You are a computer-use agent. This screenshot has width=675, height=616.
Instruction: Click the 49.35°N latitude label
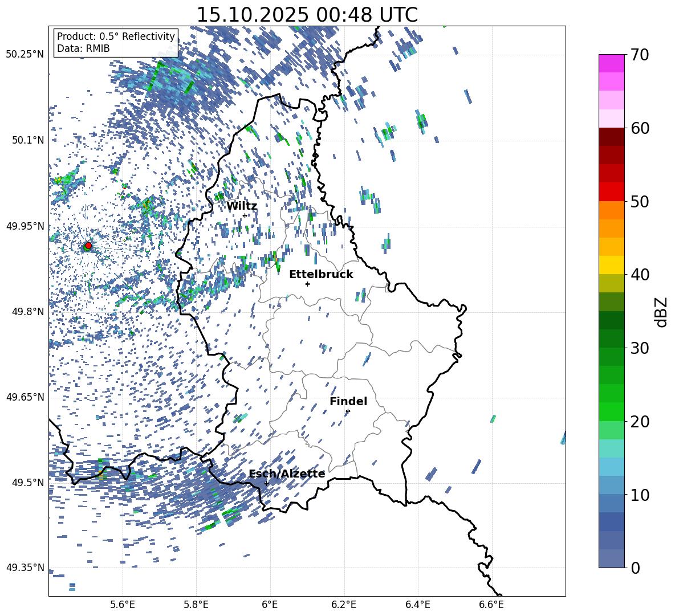click(25, 568)
